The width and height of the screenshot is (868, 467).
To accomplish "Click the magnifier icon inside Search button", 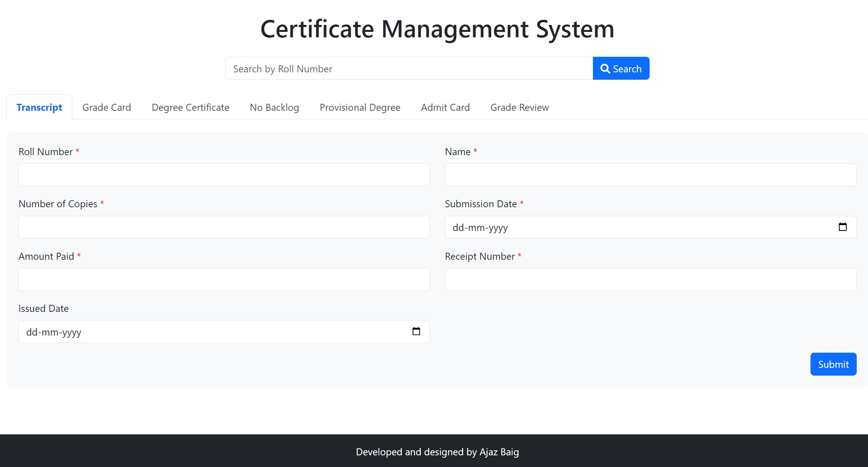I will 605,68.
